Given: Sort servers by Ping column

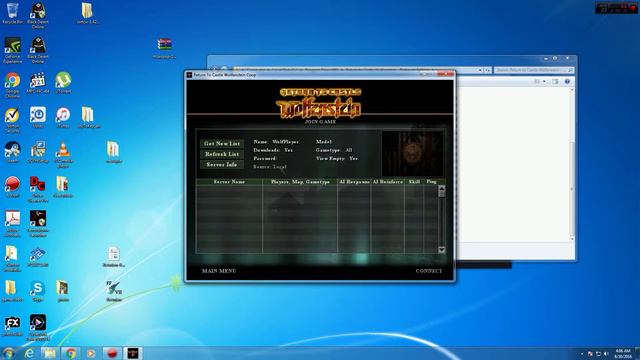Looking at the screenshot, I should 431,182.
